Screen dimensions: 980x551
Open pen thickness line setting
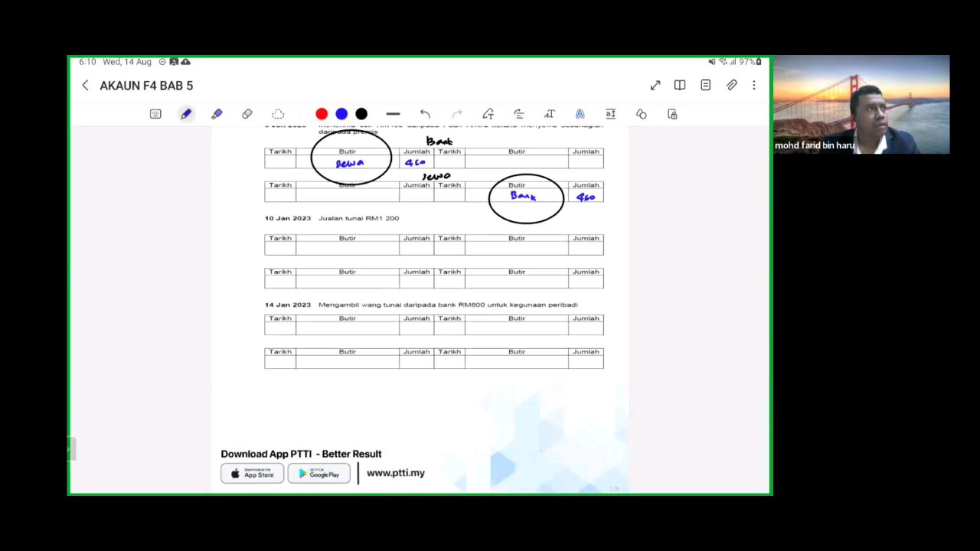click(x=393, y=114)
